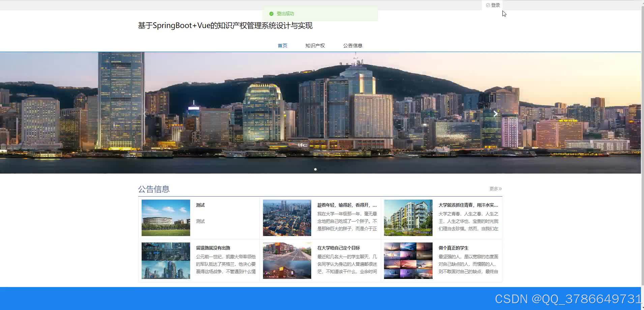Viewport: 644px width, 310px height.
Task: Select the 首页 navigation tab
Action: coord(282,45)
